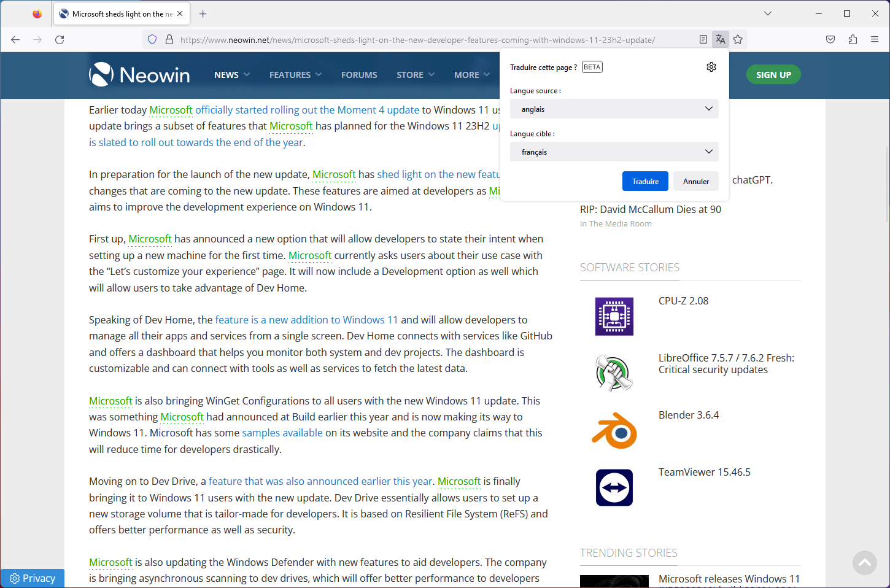The image size is (890, 588).
Task: Click the Neowin logo in the header
Action: (x=139, y=74)
